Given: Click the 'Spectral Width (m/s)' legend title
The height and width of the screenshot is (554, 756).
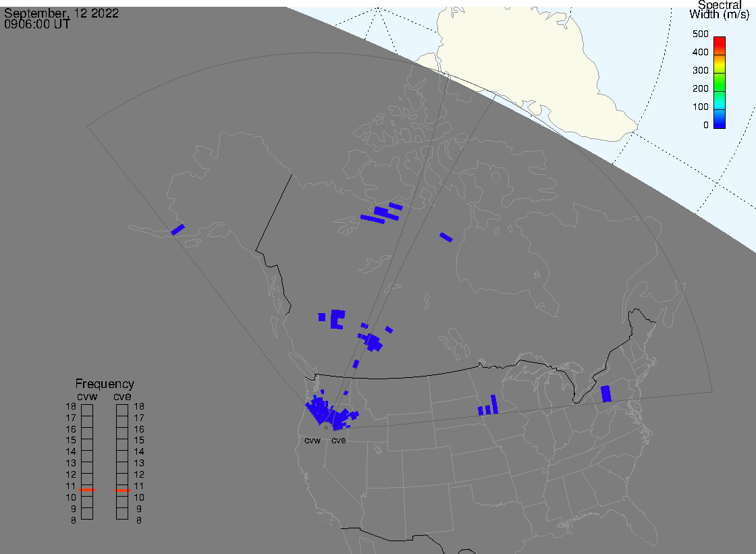Looking at the screenshot, I should pos(720,9).
